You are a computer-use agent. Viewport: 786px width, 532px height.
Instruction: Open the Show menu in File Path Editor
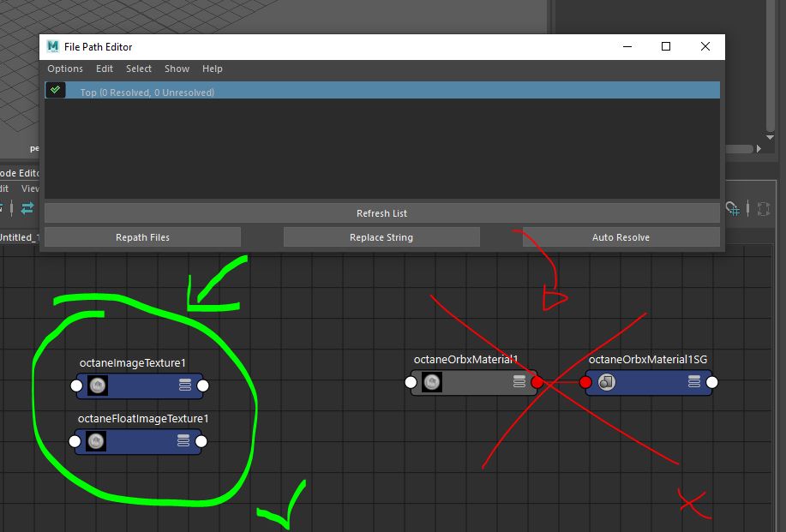tap(177, 69)
